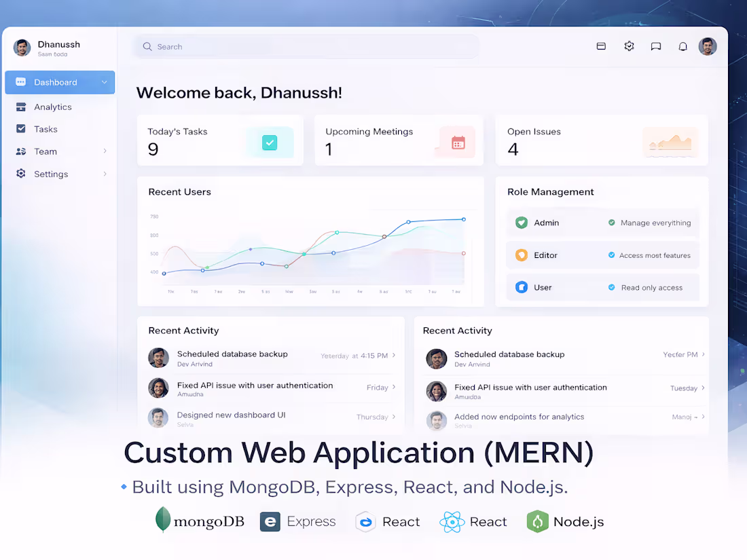747x560 pixels.
Task: Expand the Settings sidebar item
Action: [x=105, y=174]
